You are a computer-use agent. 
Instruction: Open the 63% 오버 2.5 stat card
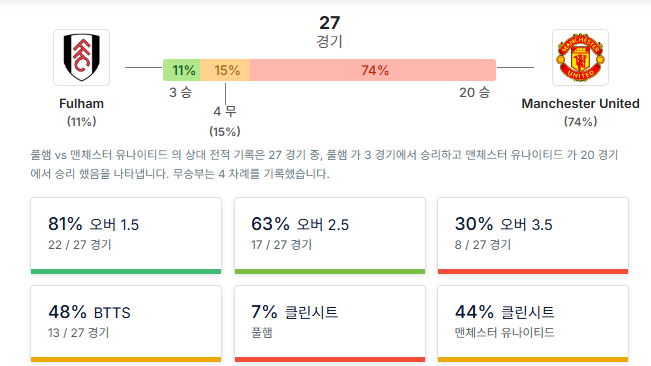330,236
